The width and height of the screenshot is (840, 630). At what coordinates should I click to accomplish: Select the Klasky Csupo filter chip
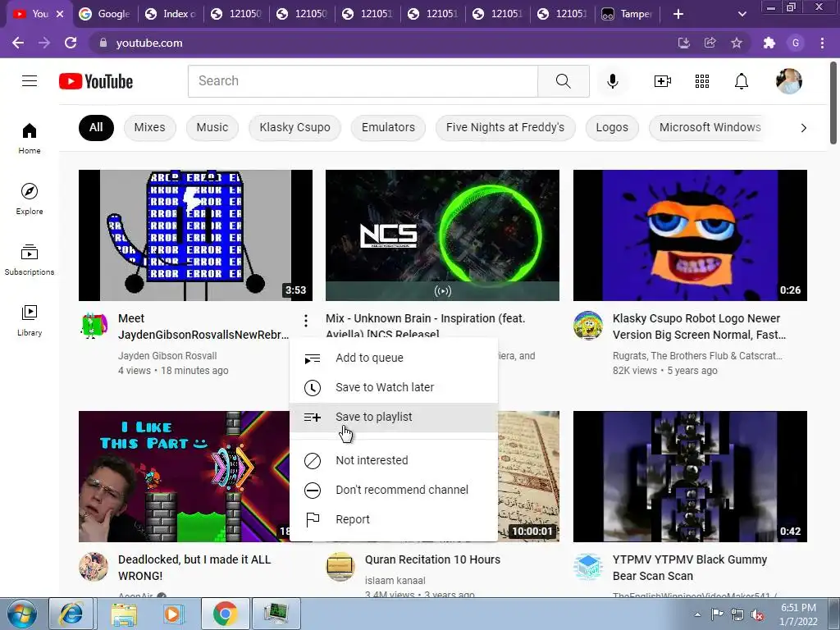[294, 127]
